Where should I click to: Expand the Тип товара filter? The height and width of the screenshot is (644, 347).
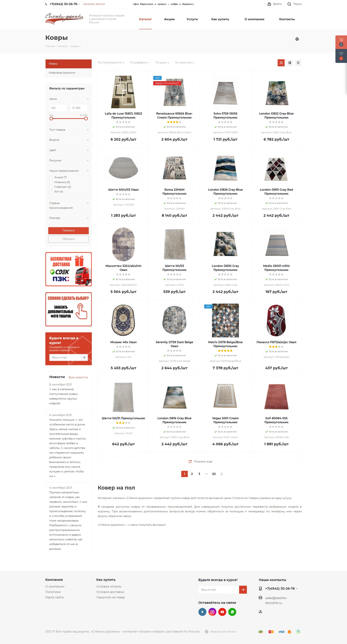tap(69, 130)
